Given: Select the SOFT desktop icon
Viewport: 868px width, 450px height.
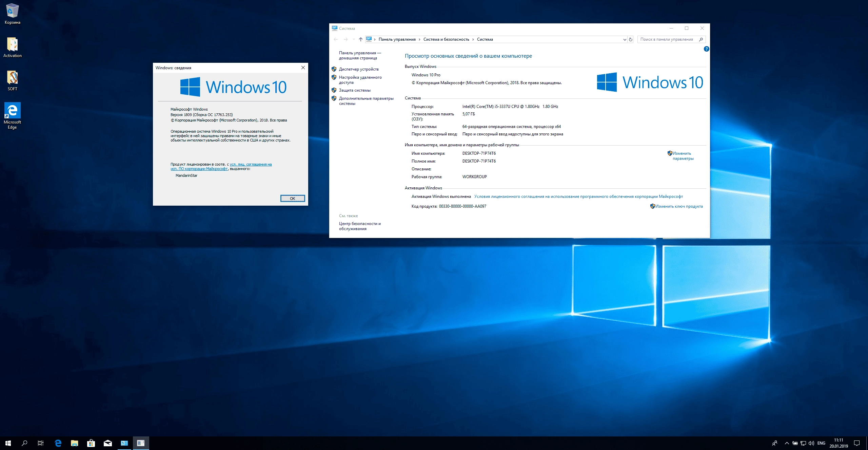Looking at the screenshot, I should point(13,81).
